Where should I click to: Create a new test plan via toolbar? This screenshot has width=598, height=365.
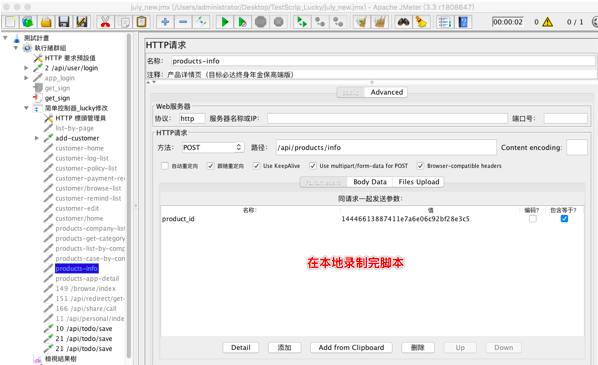point(10,22)
